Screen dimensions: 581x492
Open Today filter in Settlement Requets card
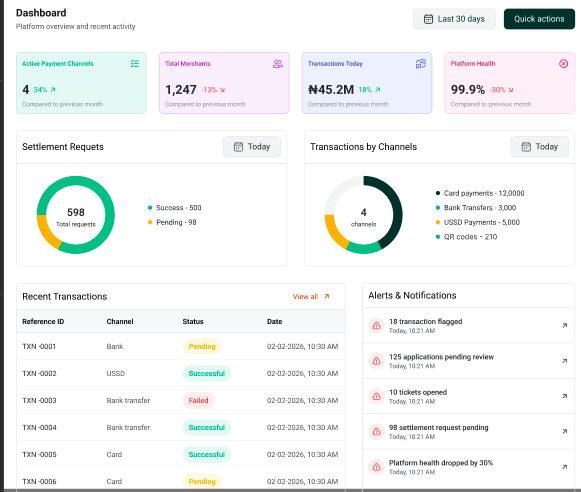pos(252,147)
